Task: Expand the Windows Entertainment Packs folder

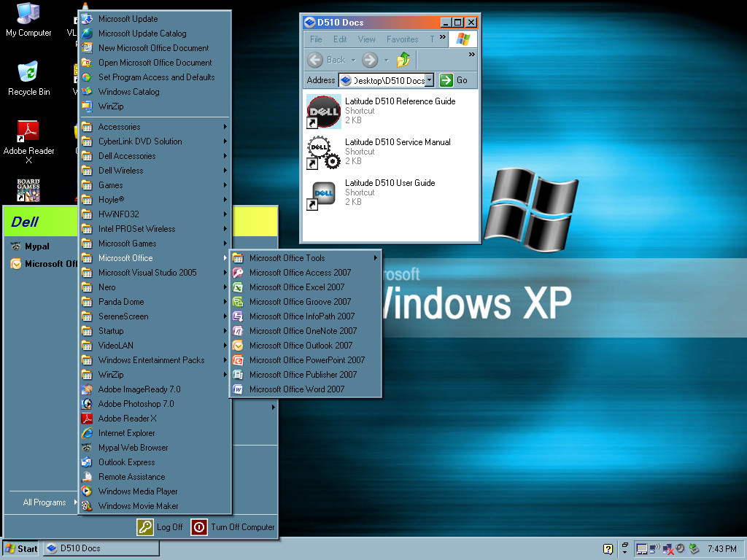Action: point(155,360)
